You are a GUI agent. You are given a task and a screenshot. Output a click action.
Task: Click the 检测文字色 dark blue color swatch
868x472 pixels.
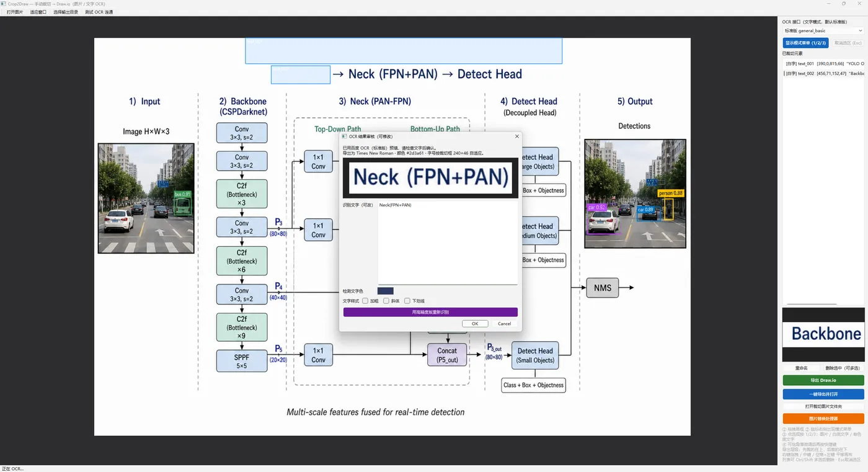[385, 291]
